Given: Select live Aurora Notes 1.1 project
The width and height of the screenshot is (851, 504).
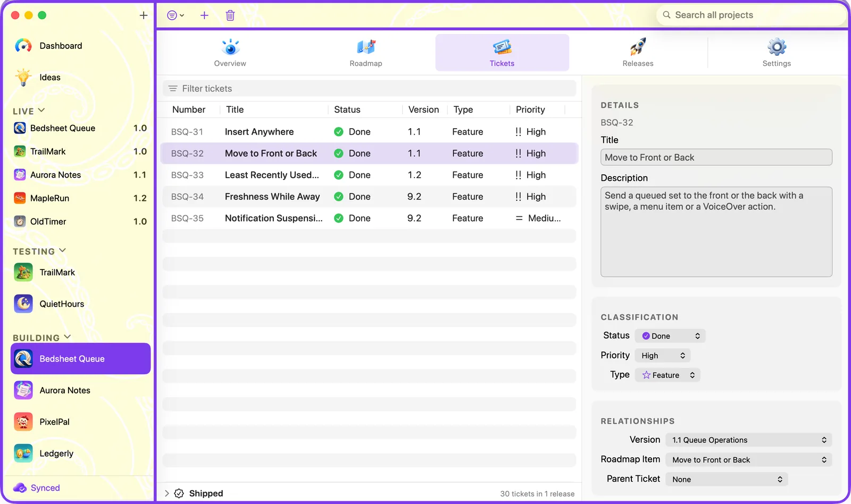Looking at the screenshot, I should (x=80, y=175).
